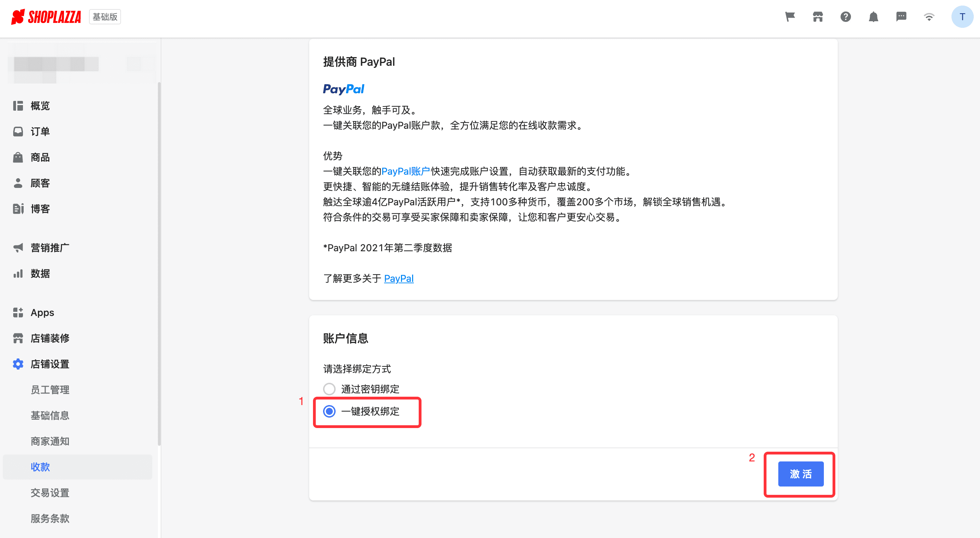Click the 订单 inbox icon

18,131
